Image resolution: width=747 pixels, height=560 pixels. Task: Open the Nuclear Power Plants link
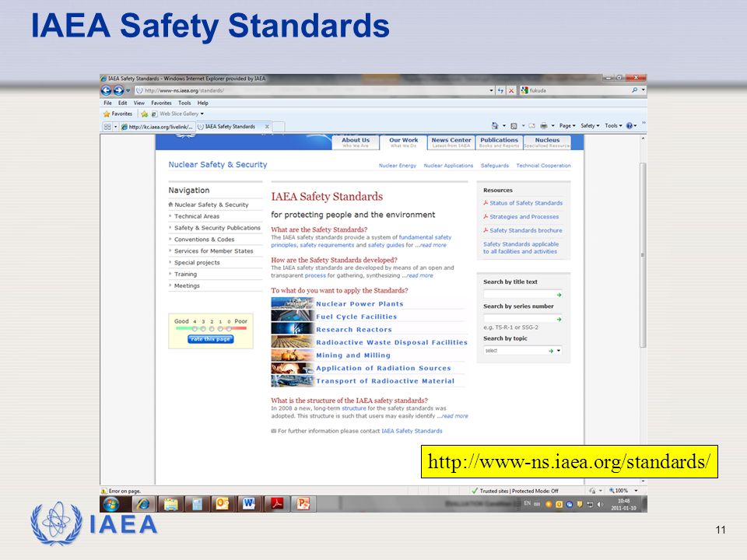pos(359,304)
